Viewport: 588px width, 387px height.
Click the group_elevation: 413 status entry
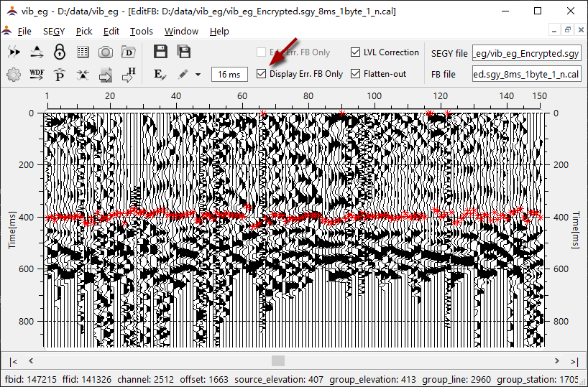tap(373, 380)
